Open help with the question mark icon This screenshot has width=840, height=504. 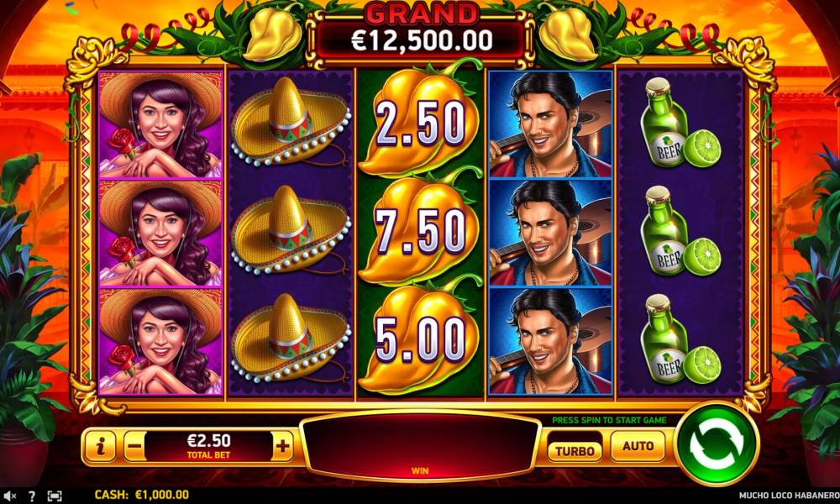(x=32, y=496)
